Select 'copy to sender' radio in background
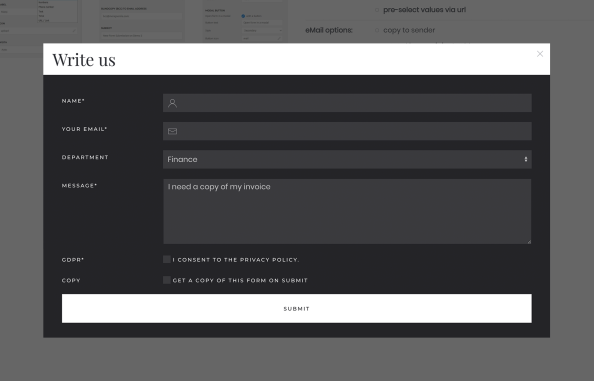 377,30
